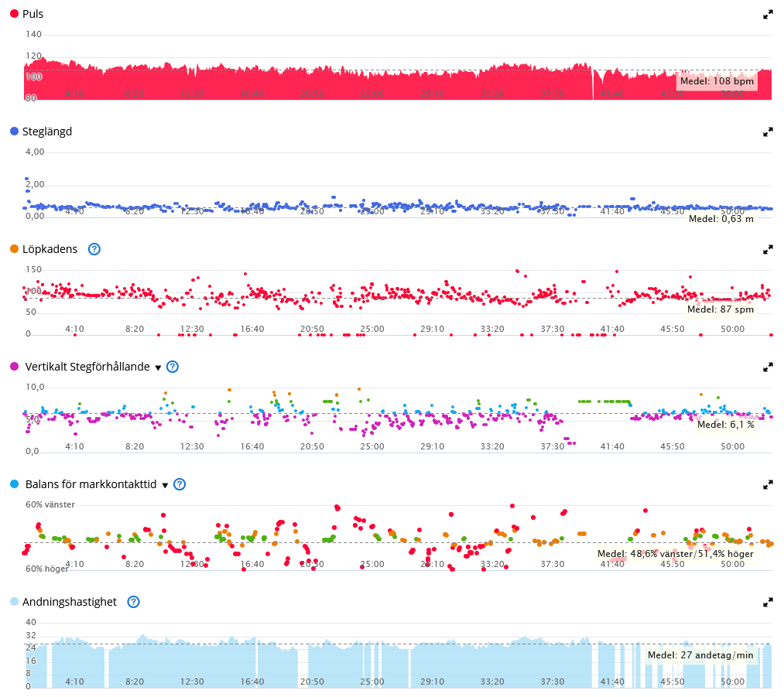Click the blue Steglängd legend dot
The width and height of the screenshot is (784, 697).
tap(14, 132)
